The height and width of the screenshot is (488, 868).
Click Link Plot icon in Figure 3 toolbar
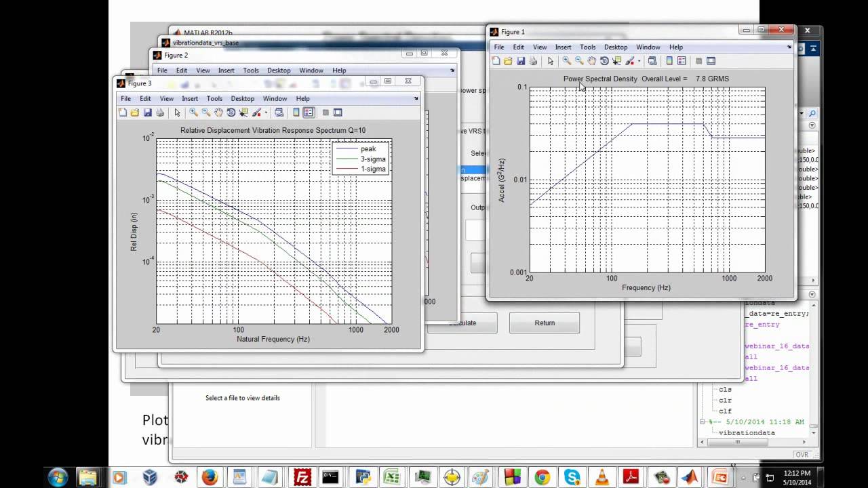[279, 113]
